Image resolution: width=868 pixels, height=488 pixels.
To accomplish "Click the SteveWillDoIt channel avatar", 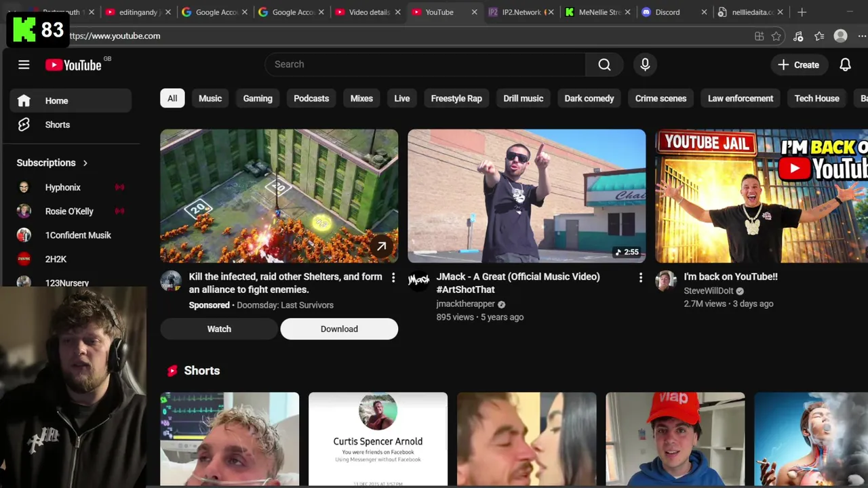I will [x=666, y=281].
